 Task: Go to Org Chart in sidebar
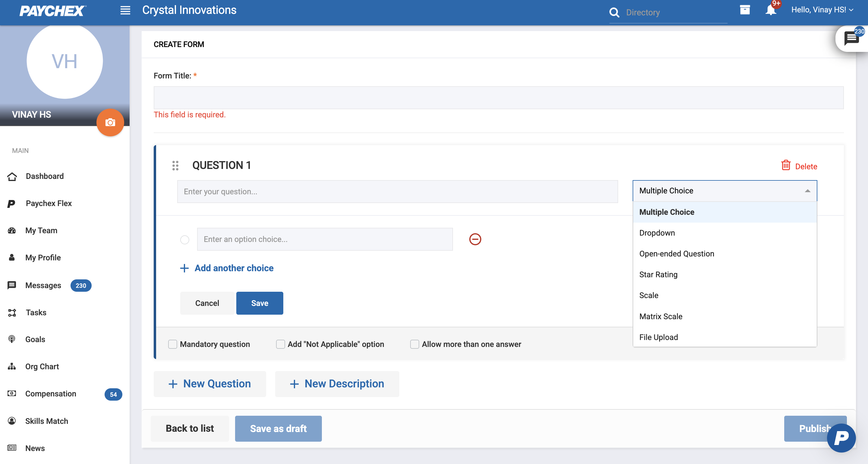pos(42,366)
